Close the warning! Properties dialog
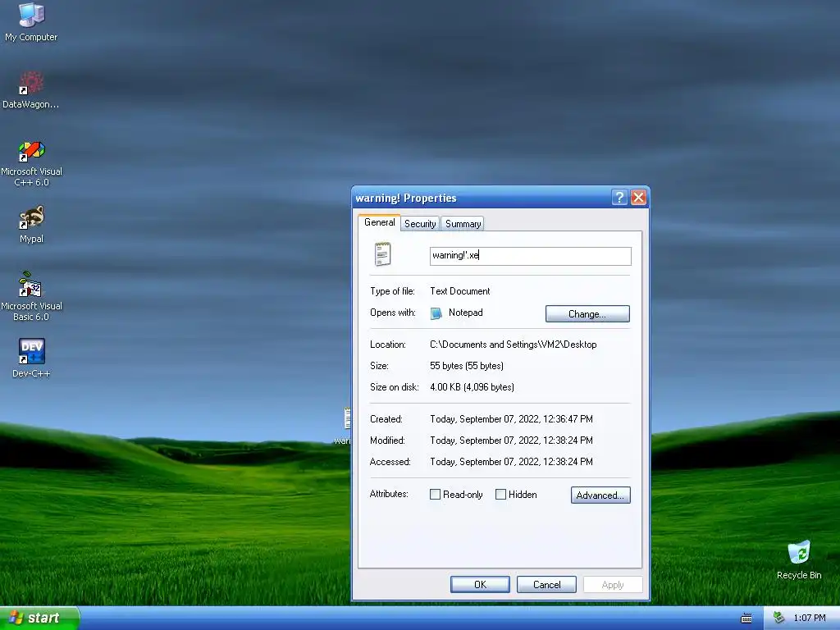This screenshot has height=630, width=840. pos(638,198)
